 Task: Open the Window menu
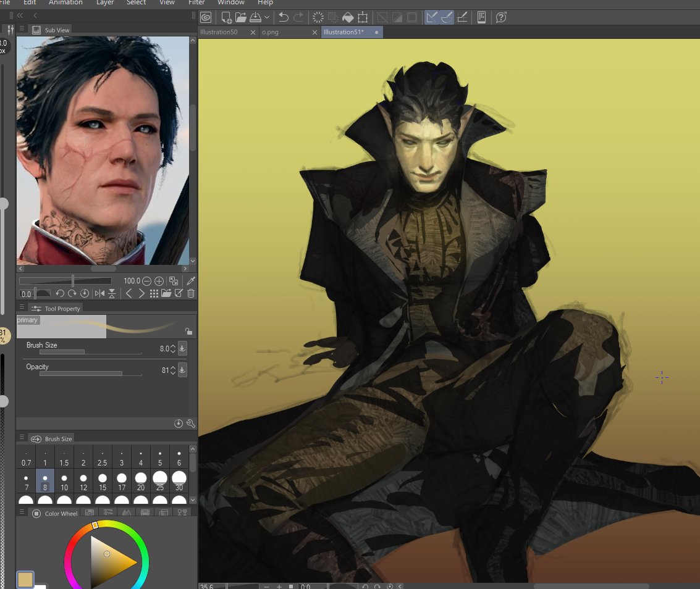point(231,2)
